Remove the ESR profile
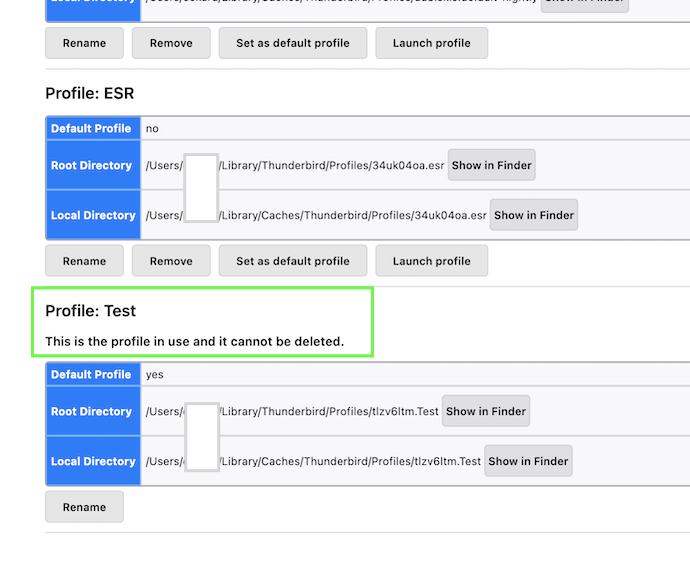Screen dimensions: 690x561 171,261
